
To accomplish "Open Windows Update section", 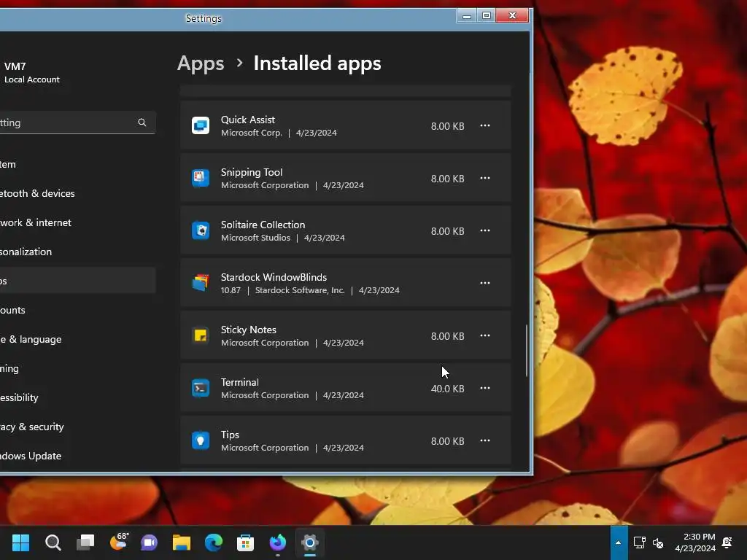I will [x=77, y=456].
